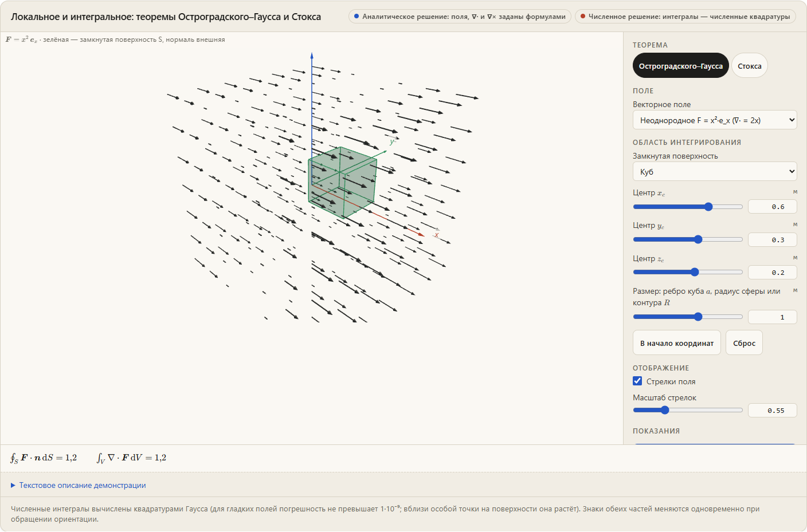The image size is (807, 532).
Task: Click the ПОКАЗАНИЯ section heading
Action: click(656, 431)
